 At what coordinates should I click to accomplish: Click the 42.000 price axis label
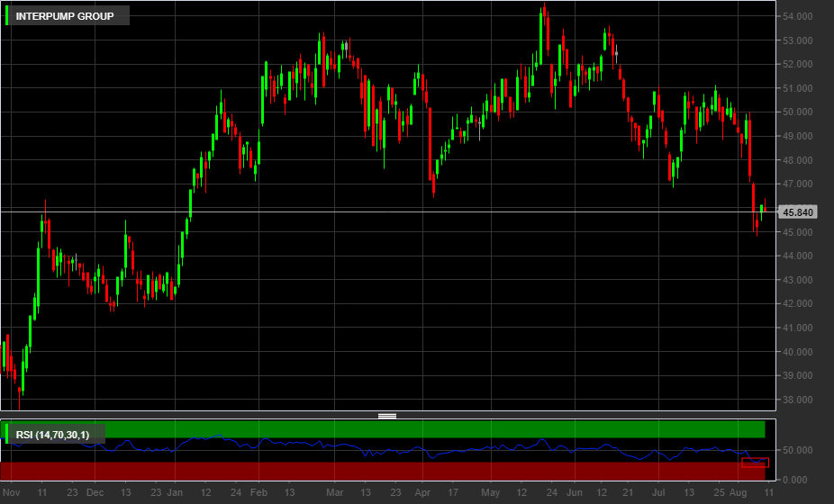797,303
